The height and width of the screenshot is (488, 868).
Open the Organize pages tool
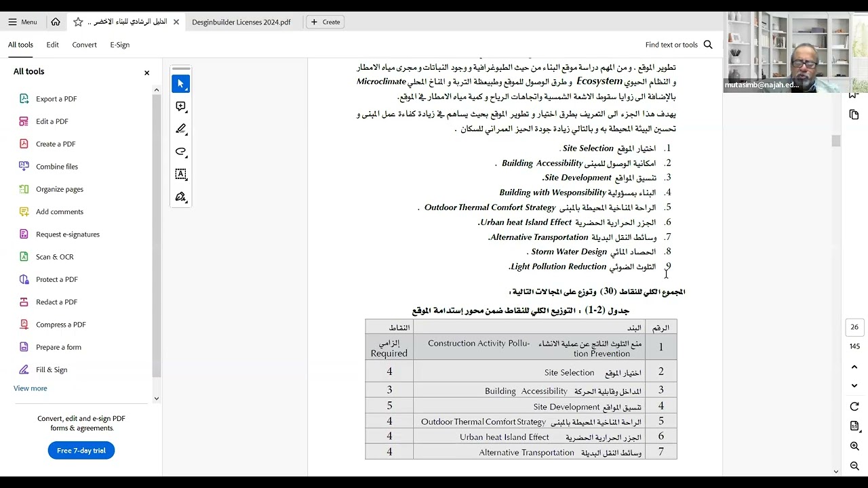point(60,189)
